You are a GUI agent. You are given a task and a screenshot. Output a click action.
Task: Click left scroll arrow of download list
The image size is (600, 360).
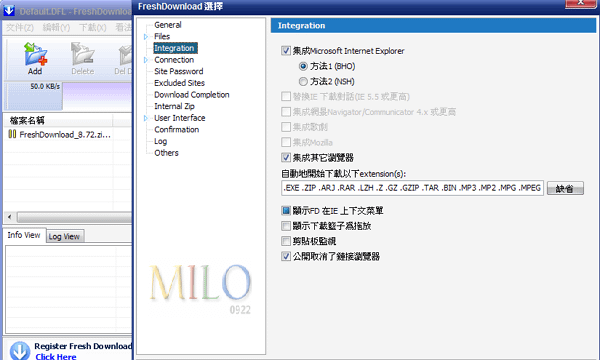10,217
